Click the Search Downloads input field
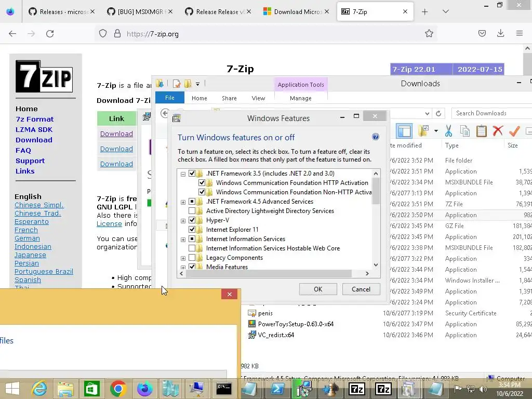This screenshot has width=532, height=399. point(492,113)
